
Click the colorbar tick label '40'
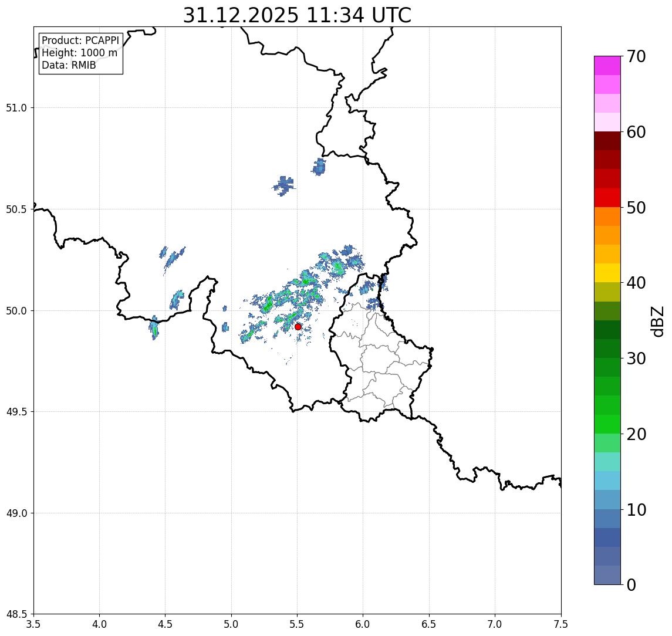coord(636,283)
